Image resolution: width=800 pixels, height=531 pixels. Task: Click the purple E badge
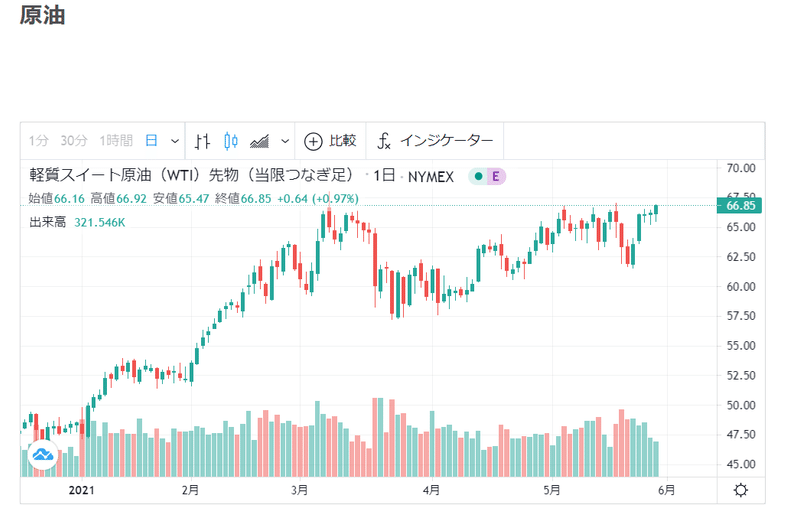(495, 176)
